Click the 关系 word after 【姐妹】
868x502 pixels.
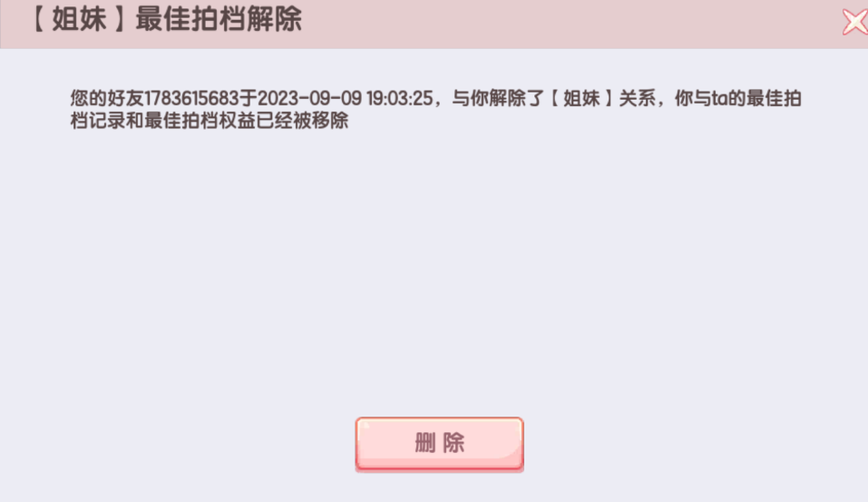(x=637, y=99)
